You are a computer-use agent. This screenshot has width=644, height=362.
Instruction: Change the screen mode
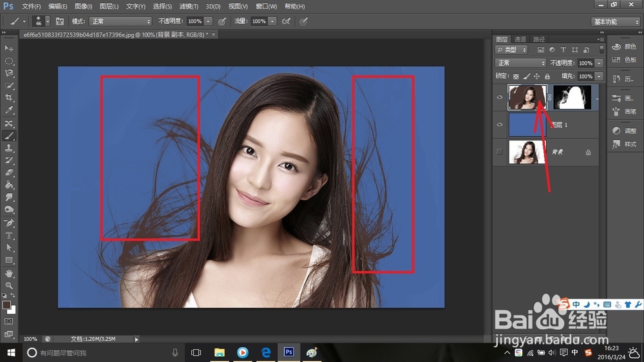tap(9, 334)
